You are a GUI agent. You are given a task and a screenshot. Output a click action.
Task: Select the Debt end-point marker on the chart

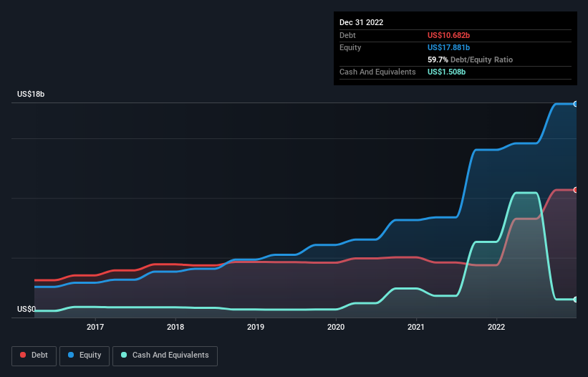tap(575, 190)
